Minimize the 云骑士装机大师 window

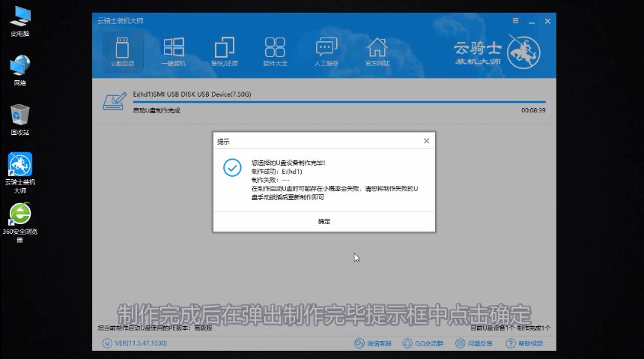coord(532,22)
